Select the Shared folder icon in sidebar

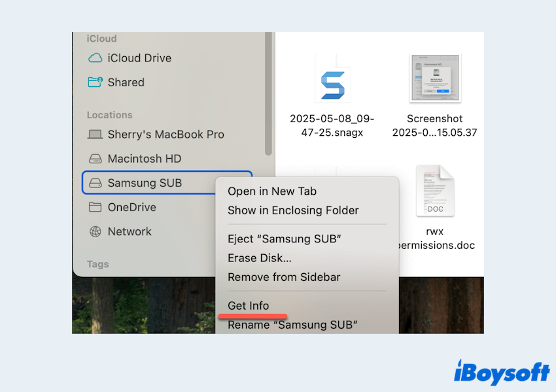(96, 82)
